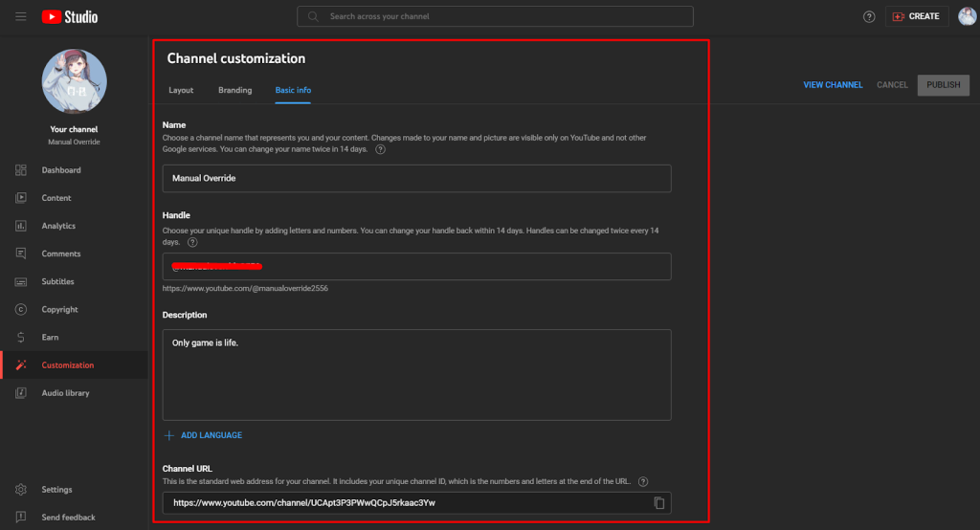980x530 pixels.
Task: Click the Copyright icon in sidebar
Action: coord(21,309)
